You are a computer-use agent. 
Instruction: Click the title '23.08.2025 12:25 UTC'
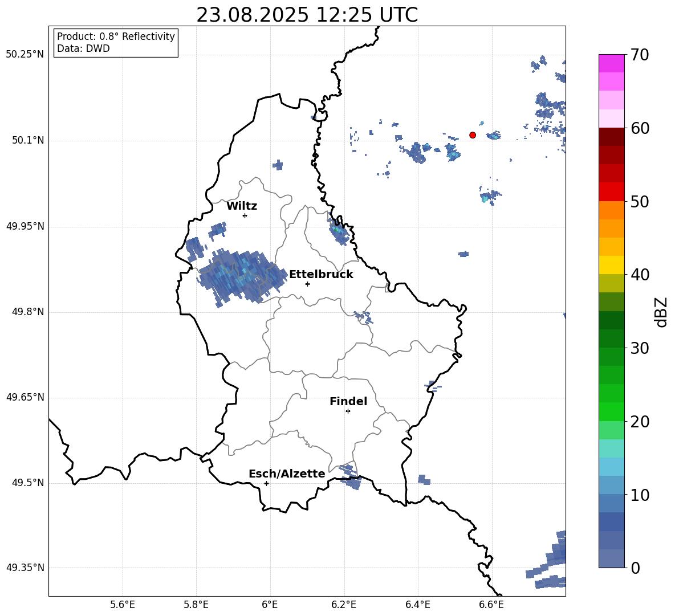(x=307, y=15)
